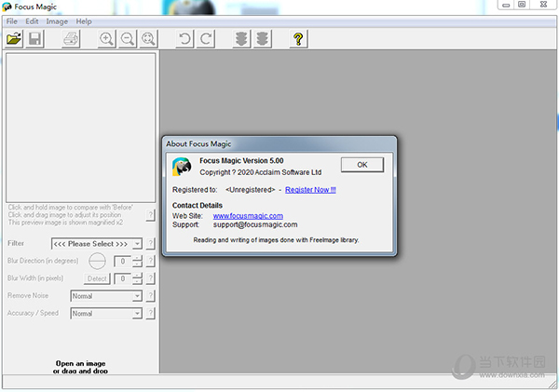Click the support@focusmagic.com address
559x392 pixels.
[255, 224]
